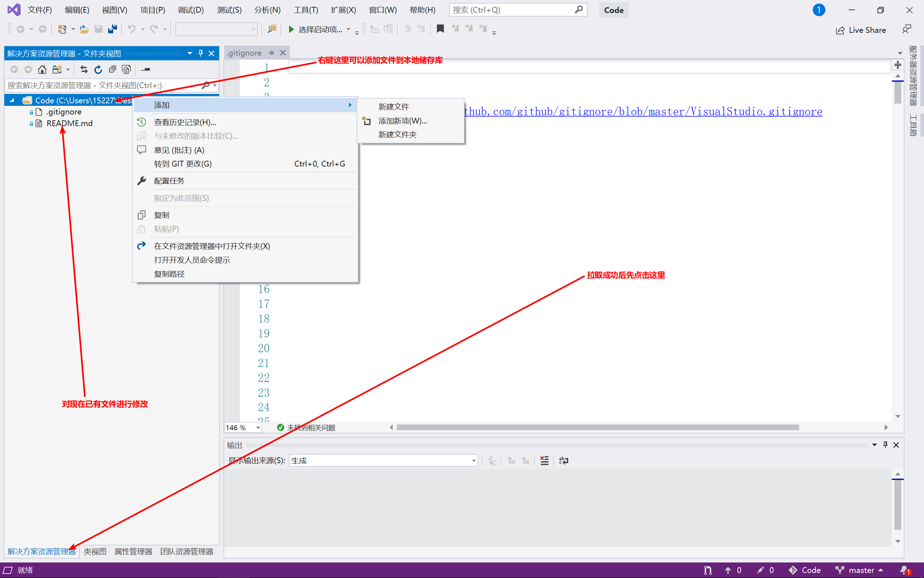Toggle auto-hide pin on the Output panel

point(885,445)
